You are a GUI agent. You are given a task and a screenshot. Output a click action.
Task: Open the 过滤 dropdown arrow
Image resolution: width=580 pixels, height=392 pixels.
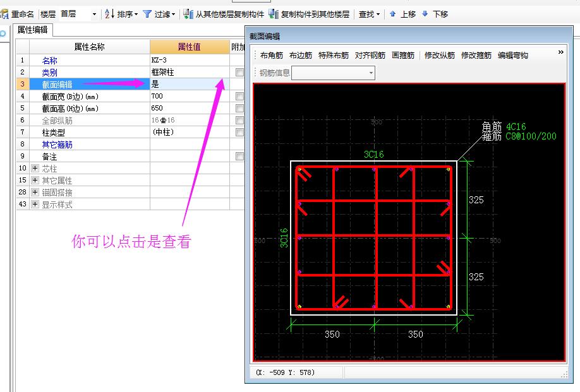173,15
